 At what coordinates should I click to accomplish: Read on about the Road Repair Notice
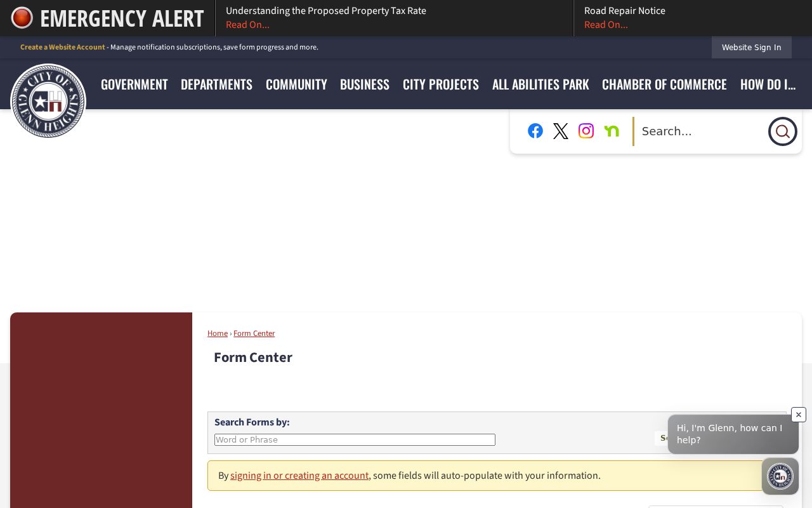(606, 25)
